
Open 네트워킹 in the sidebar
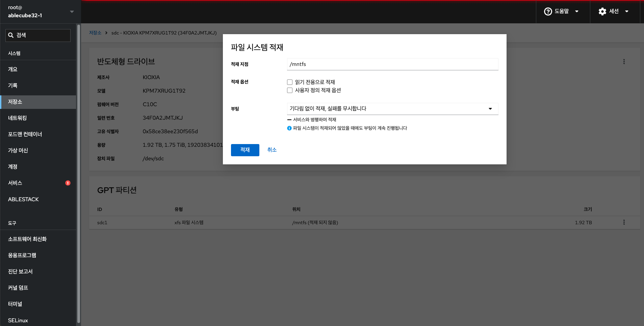18,118
